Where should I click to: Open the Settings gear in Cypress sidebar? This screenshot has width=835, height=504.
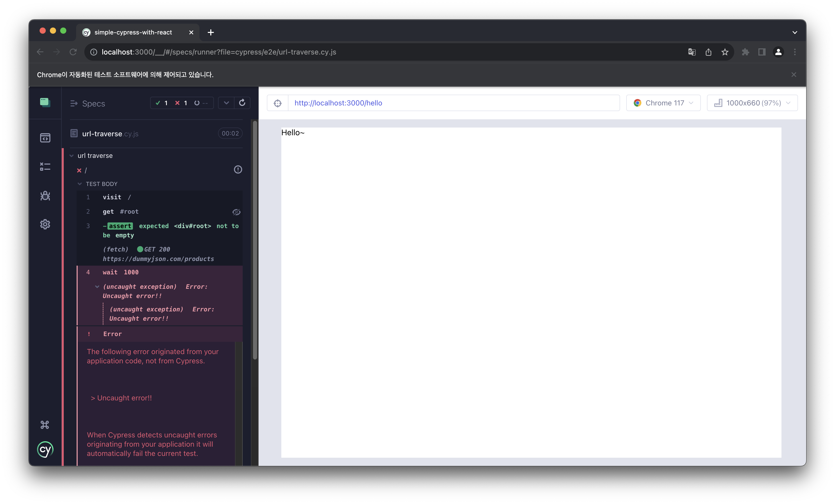coord(45,224)
